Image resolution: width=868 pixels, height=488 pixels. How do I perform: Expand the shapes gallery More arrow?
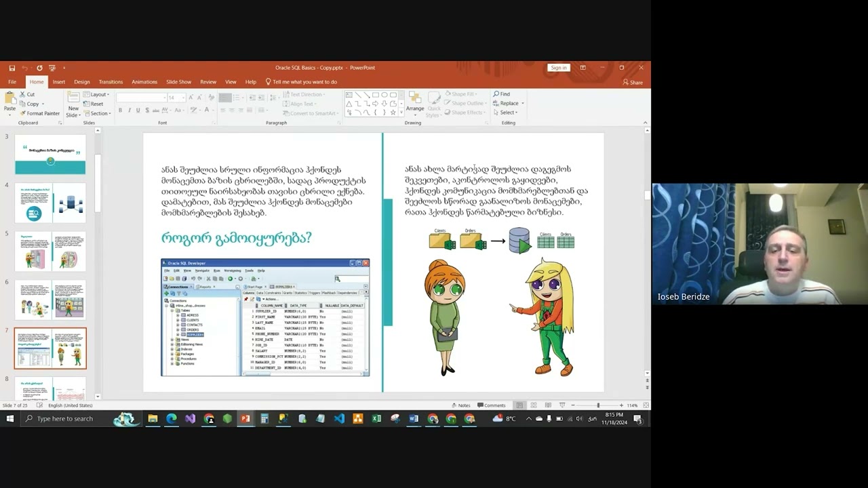tap(401, 113)
